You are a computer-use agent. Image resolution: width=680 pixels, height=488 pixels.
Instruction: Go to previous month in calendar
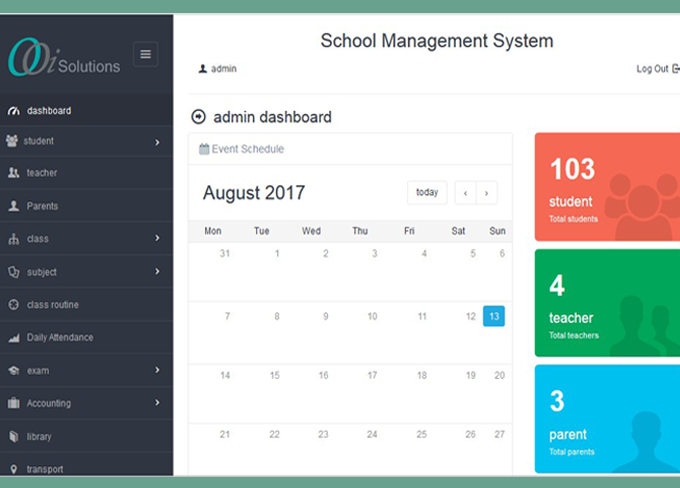465,193
